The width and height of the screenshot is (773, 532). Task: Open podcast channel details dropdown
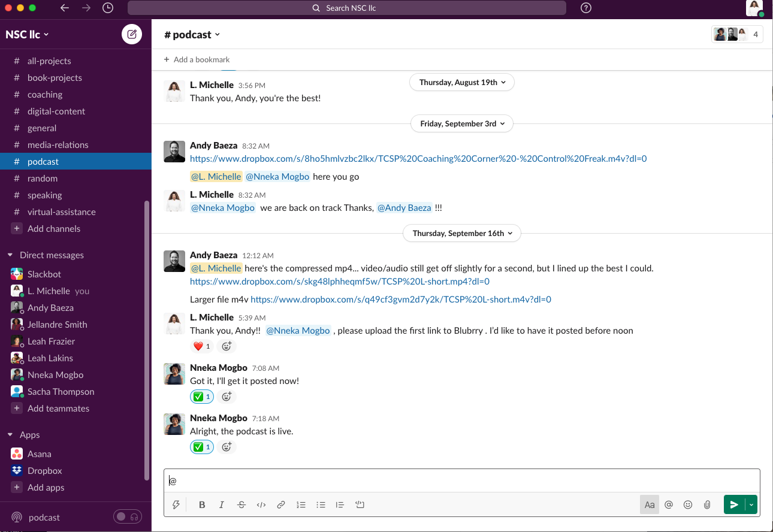(192, 34)
